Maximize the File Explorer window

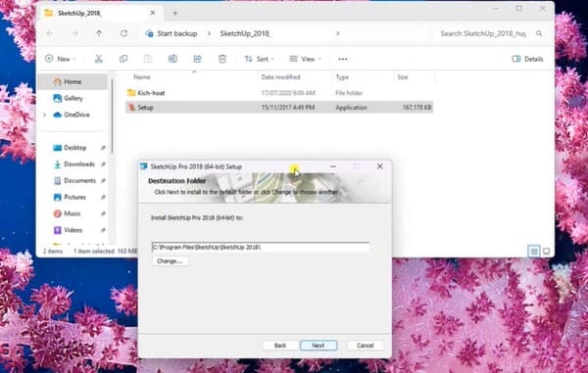point(519,8)
